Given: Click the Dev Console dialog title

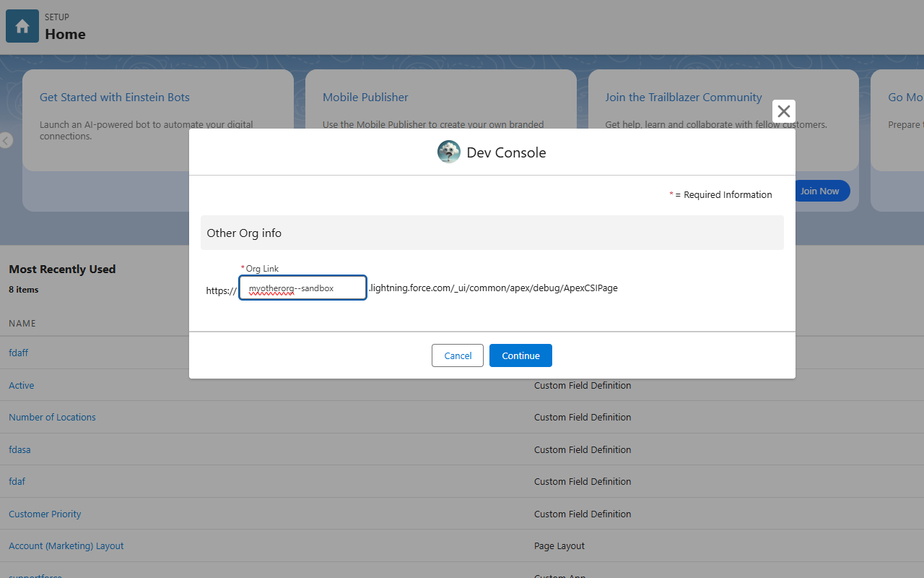Looking at the screenshot, I should [x=507, y=152].
